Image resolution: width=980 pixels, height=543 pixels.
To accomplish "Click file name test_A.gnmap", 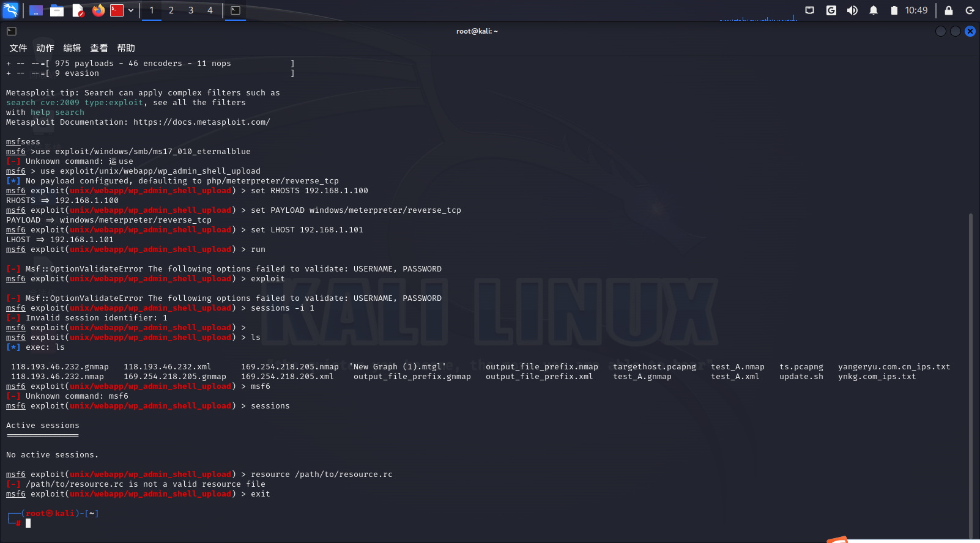I will (642, 377).
